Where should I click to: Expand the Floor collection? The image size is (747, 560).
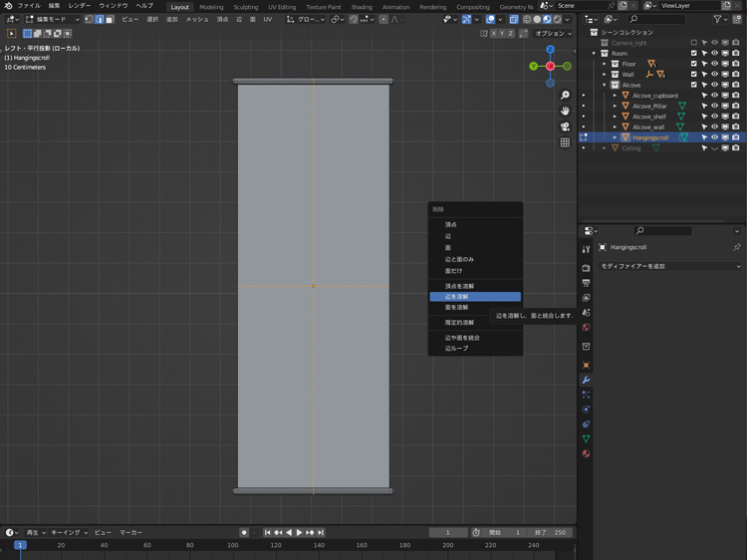point(604,64)
